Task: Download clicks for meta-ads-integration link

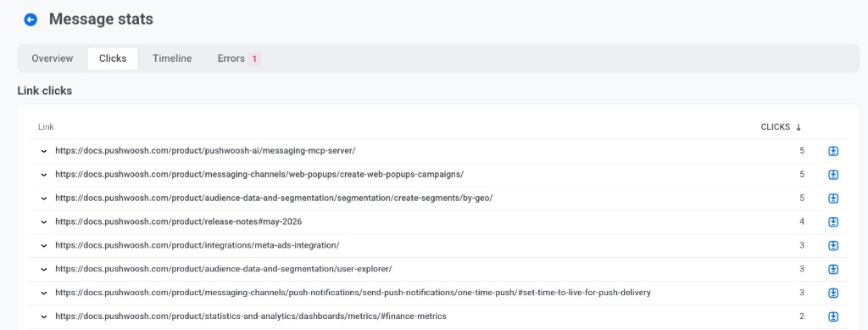Action: tap(833, 245)
